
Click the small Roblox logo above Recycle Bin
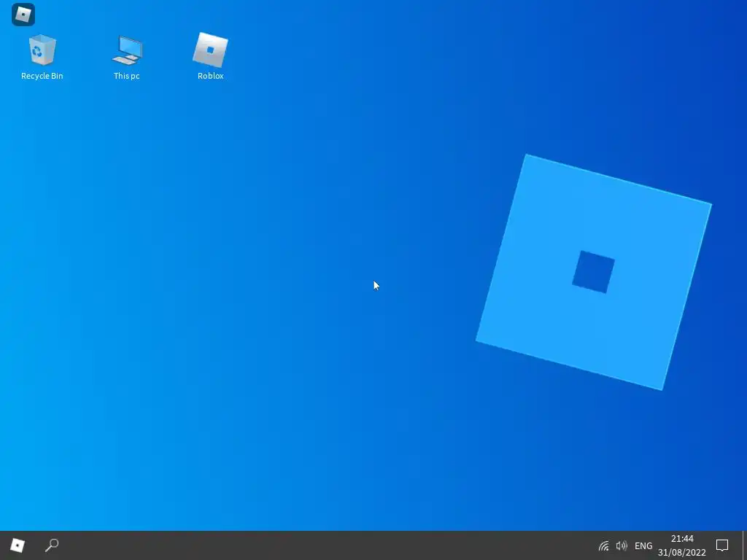(23, 15)
